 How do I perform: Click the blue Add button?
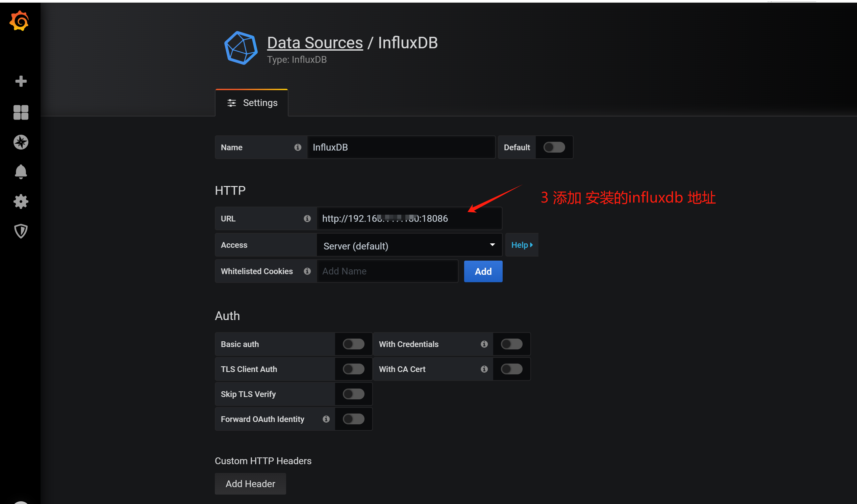click(x=483, y=271)
